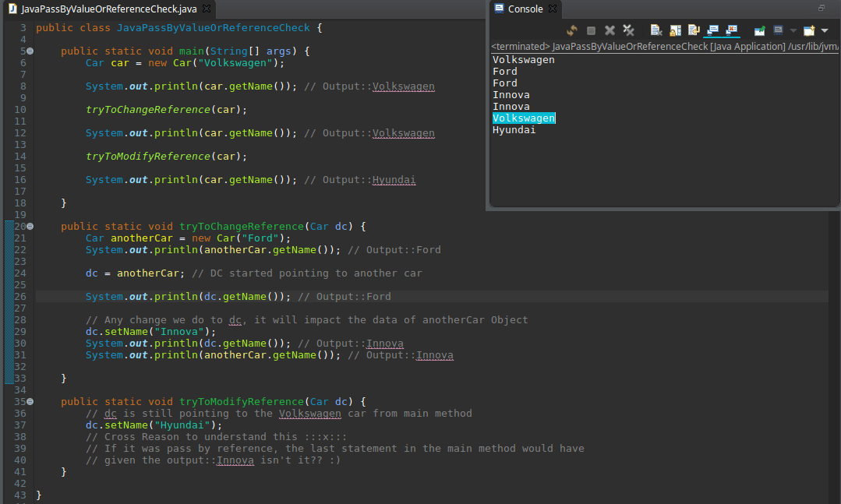Close the JavaPassByValueOrReferenceCheck.java editor tab

(207, 9)
